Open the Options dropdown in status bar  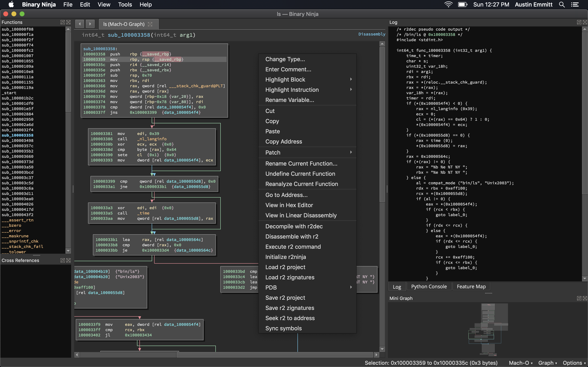pyautogui.click(x=574, y=363)
